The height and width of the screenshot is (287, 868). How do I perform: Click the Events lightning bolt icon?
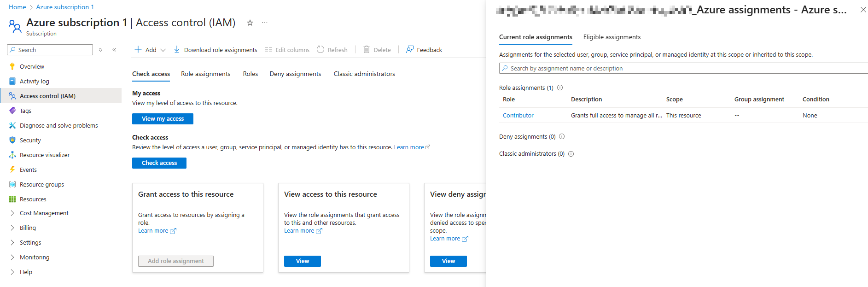12,170
